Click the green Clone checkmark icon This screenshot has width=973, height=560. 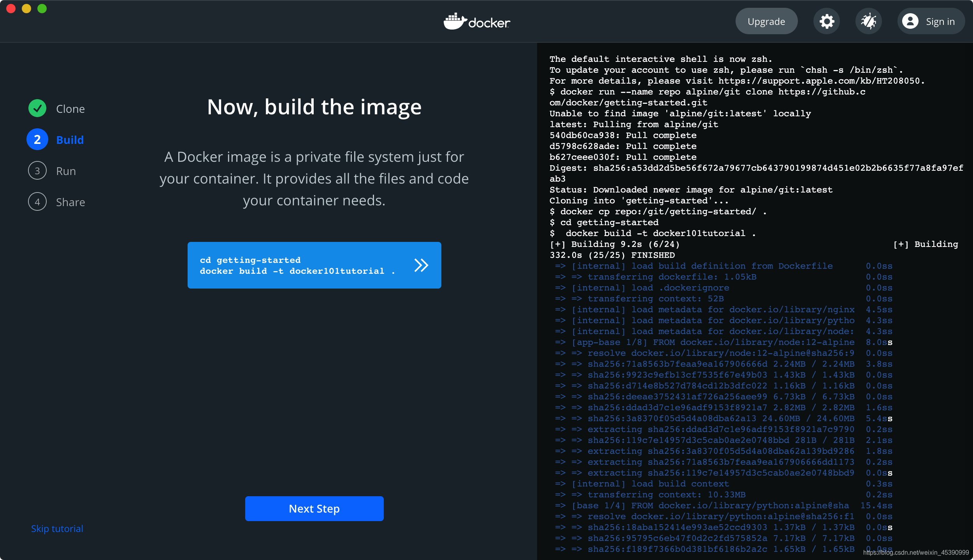click(37, 108)
